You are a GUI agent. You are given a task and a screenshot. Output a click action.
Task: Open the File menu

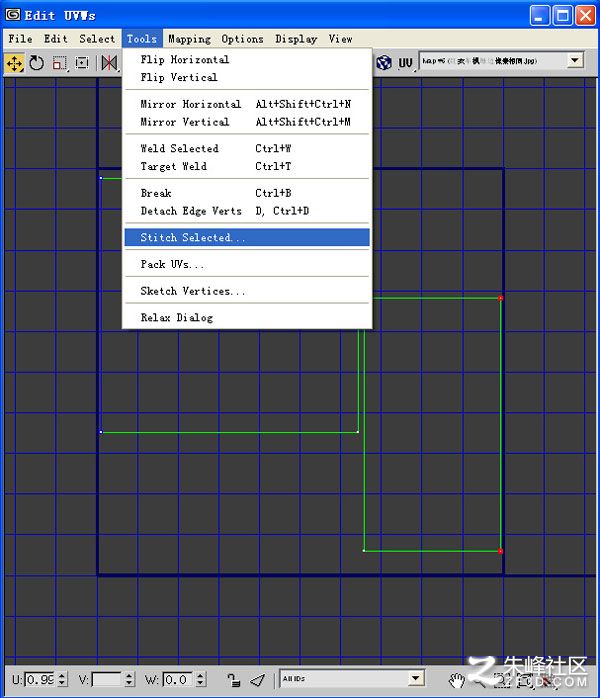click(x=20, y=39)
